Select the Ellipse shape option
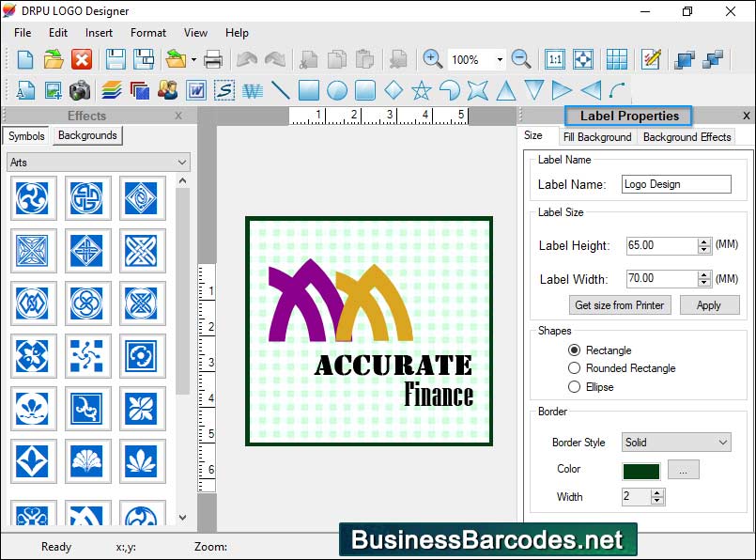 tap(574, 386)
